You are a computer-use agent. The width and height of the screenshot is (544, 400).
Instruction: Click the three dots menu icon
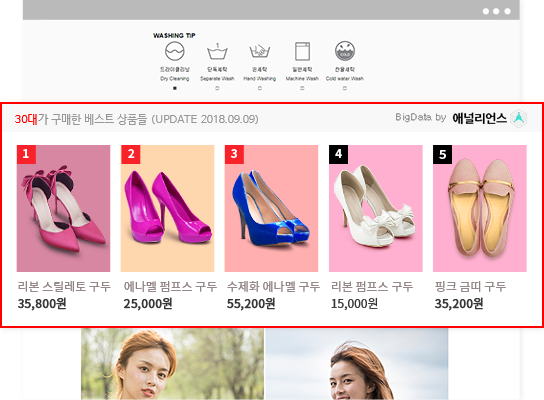coord(496,11)
